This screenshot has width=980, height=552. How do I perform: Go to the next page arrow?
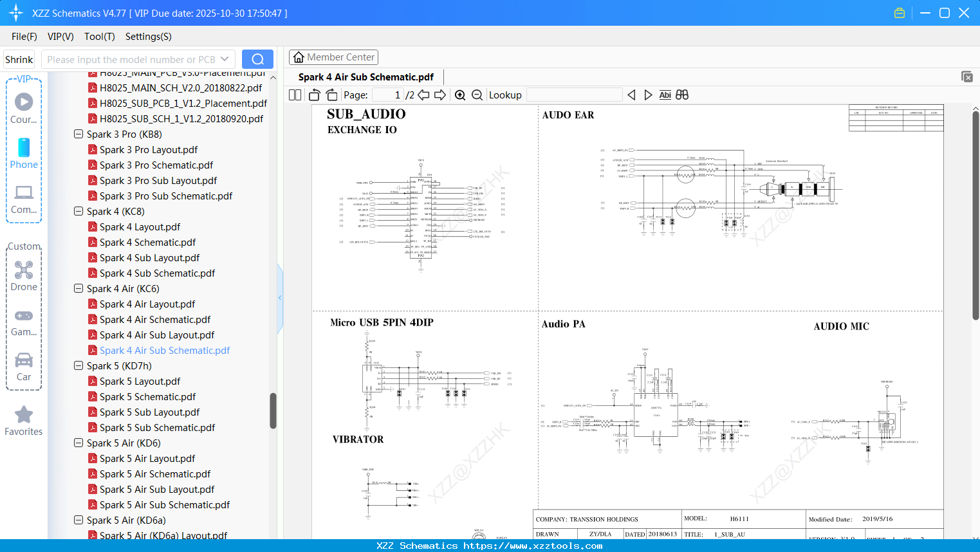click(x=441, y=95)
